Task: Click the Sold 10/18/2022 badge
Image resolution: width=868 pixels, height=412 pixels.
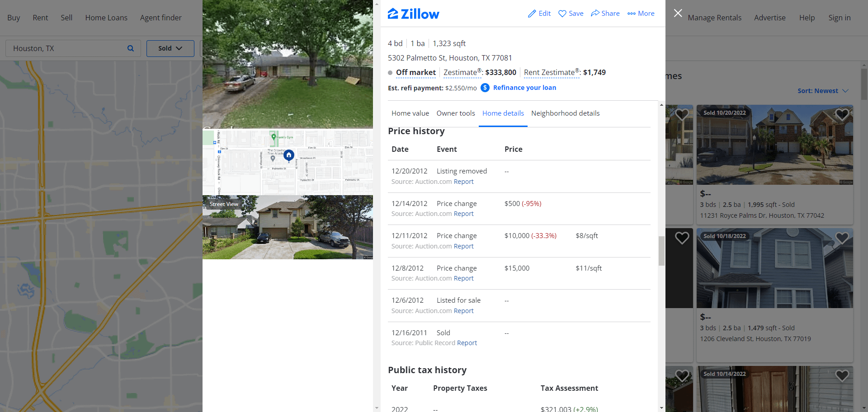Action: pos(724,236)
